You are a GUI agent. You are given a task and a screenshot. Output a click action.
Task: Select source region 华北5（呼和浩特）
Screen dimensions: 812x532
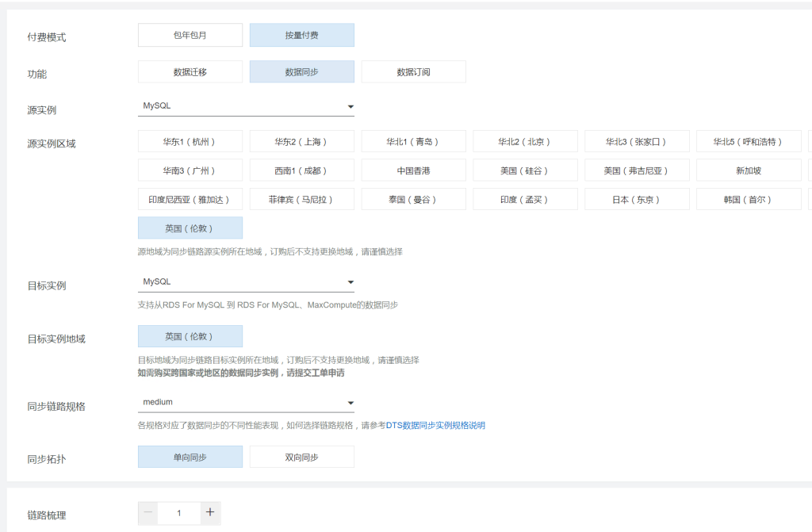point(749,141)
